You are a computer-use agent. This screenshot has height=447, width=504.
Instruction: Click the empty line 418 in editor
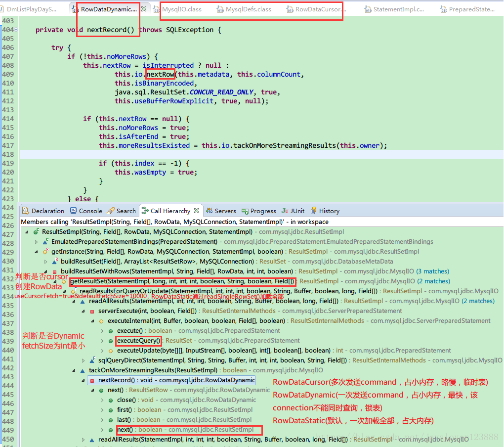coord(261,154)
